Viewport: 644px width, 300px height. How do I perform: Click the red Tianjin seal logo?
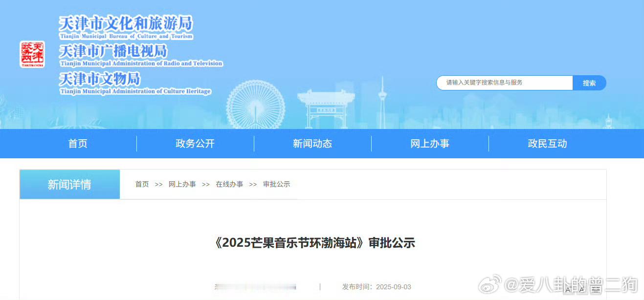32,54
